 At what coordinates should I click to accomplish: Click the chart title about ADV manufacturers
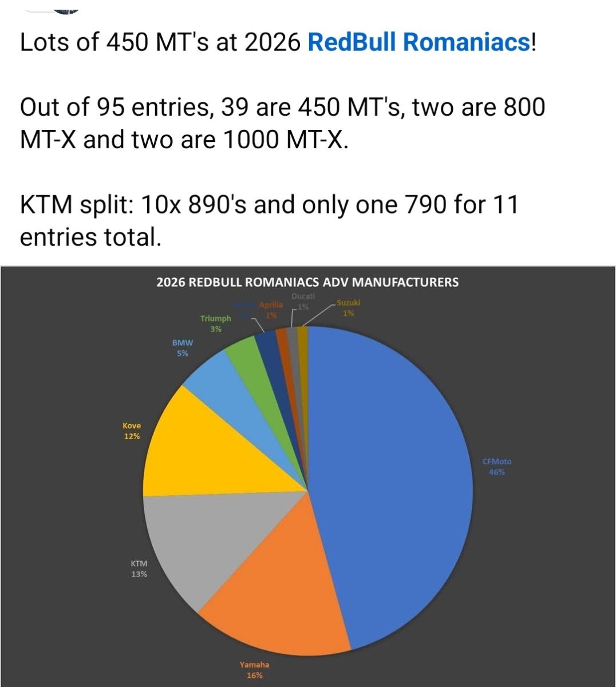pyautogui.click(x=307, y=282)
